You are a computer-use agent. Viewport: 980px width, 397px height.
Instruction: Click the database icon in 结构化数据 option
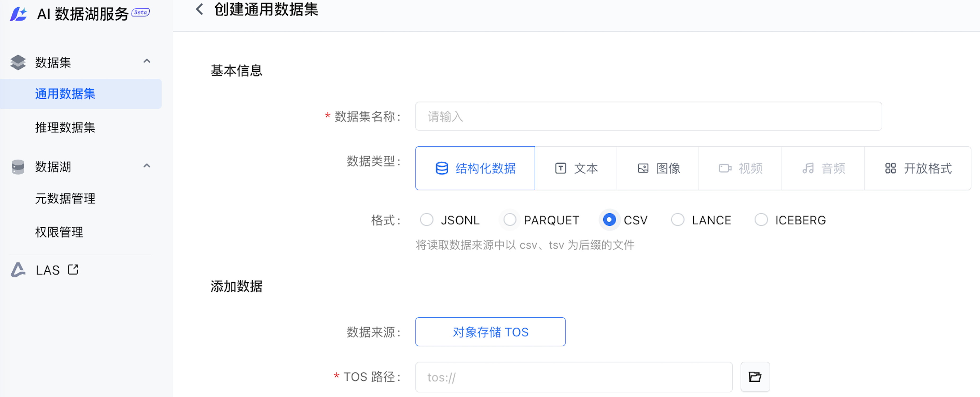[441, 168]
